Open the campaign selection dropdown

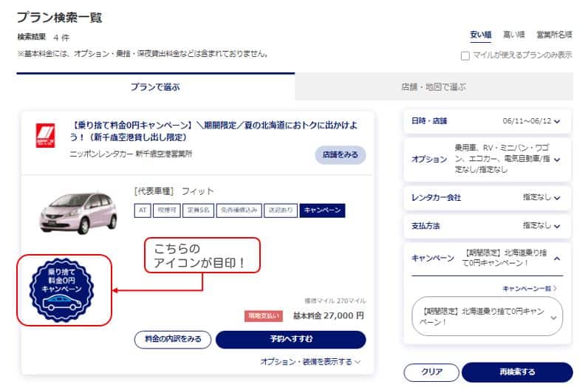(487, 317)
